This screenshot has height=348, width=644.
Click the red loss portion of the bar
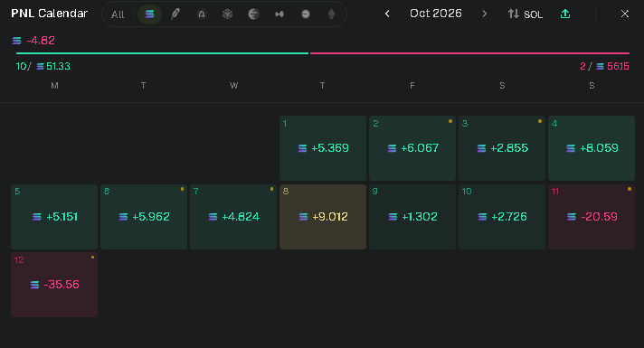click(x=469, y=53)
